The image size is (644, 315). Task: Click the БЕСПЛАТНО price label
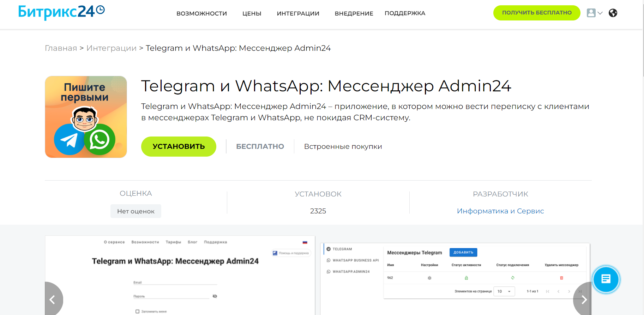tap(260, 146)
